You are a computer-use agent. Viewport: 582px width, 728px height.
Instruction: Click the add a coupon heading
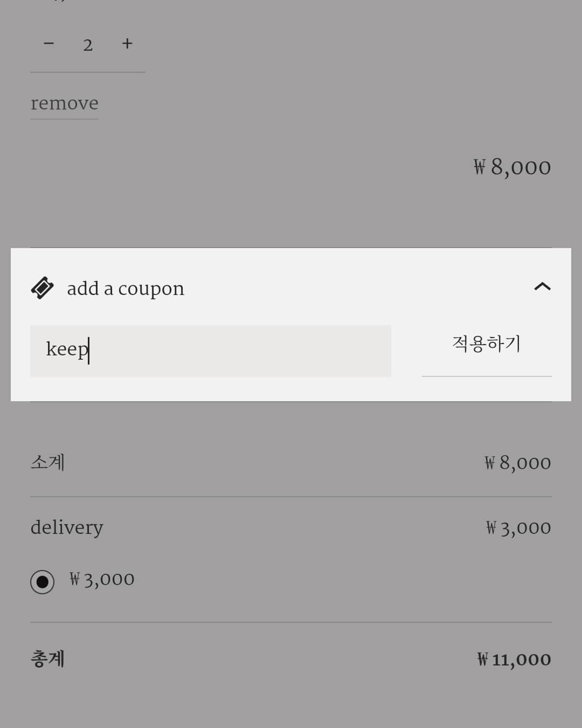point(126,289)
